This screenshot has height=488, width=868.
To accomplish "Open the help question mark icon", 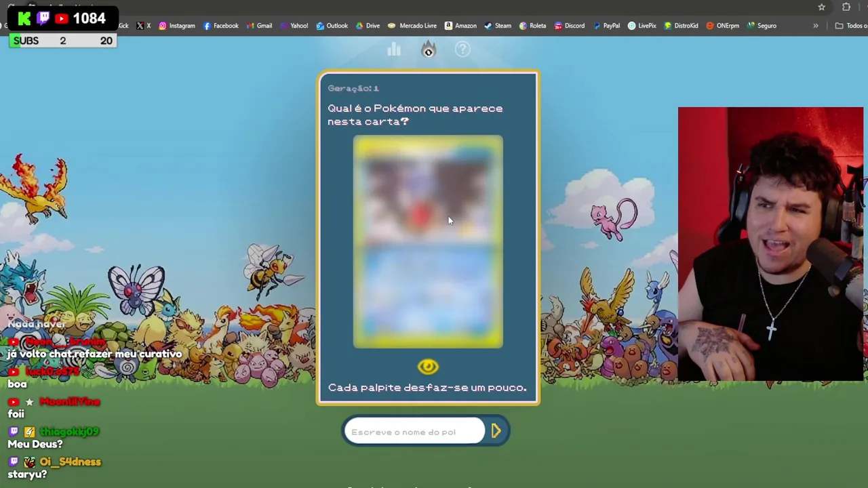I will (462, 49).
